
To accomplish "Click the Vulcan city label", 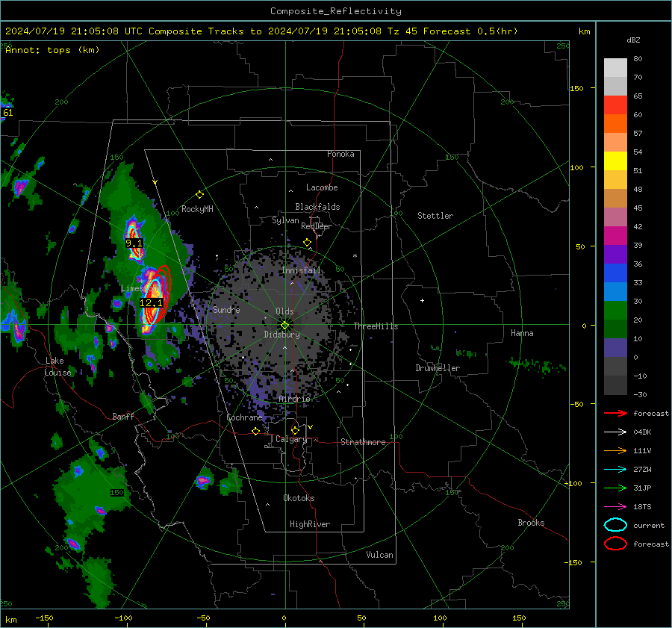I will pos(379,555).
